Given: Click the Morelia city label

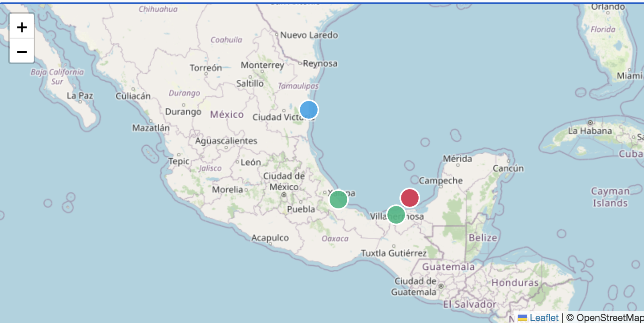Looking at the screenshot, I should (x=227, y=190).
